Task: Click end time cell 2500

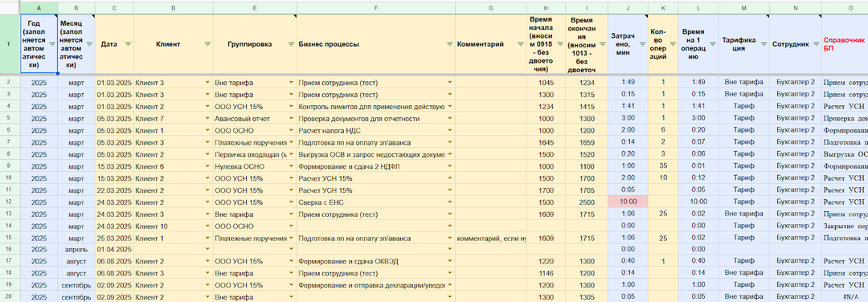Action: click(x=586, y=202)
